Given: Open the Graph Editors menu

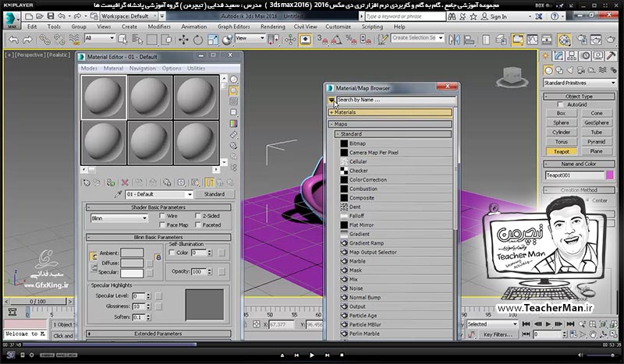Looking at the screenshot, I should point(233,27).
